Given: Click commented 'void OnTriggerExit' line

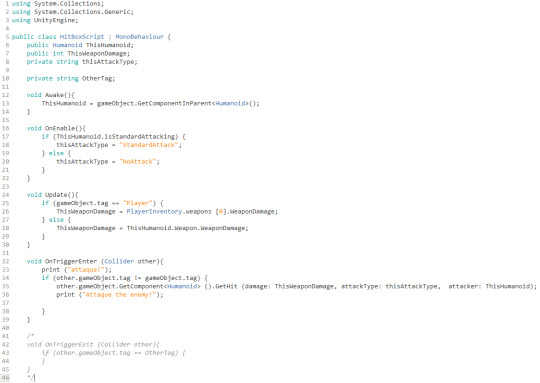Looking at the screenshot, I should pyautogui.click(x=93, y=344).
